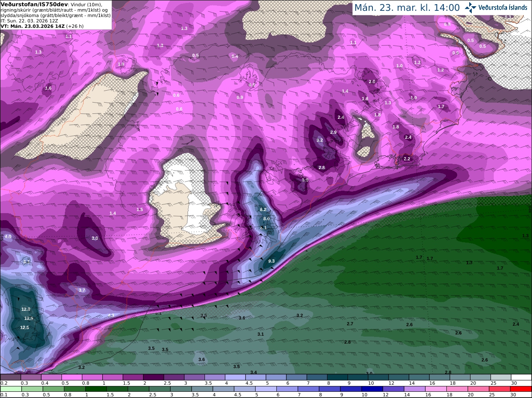Click the 0.4 value label on the map
This screenshot has width=532, height=398.
235,56
